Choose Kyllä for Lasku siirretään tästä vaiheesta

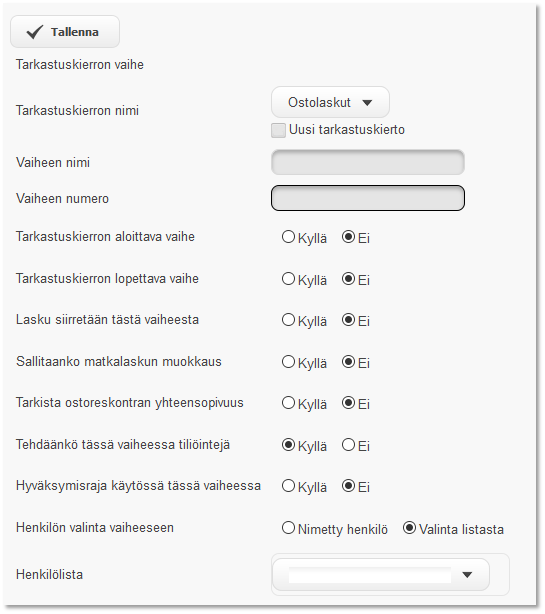point(288,320)
